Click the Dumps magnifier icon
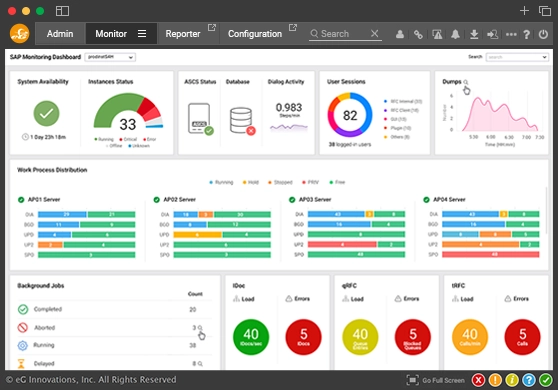Image resolution: width=558 pixels, height=390 pixels. (x=465, y=82)
